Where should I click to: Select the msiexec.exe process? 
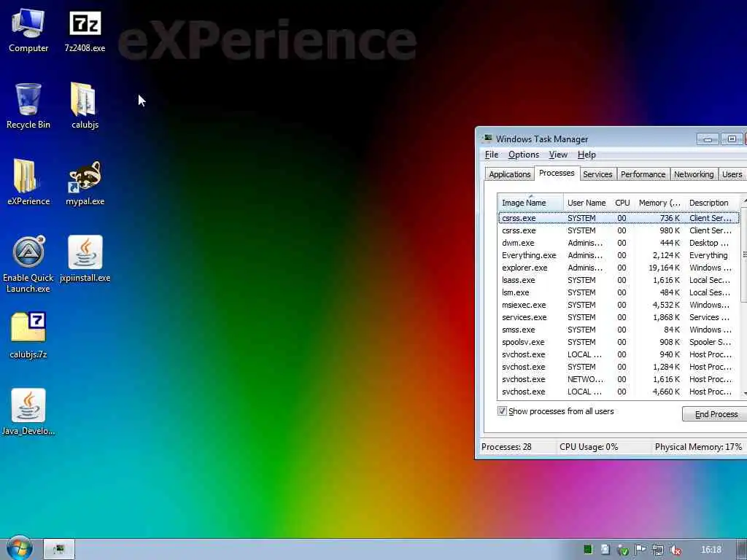click(619, 305)
